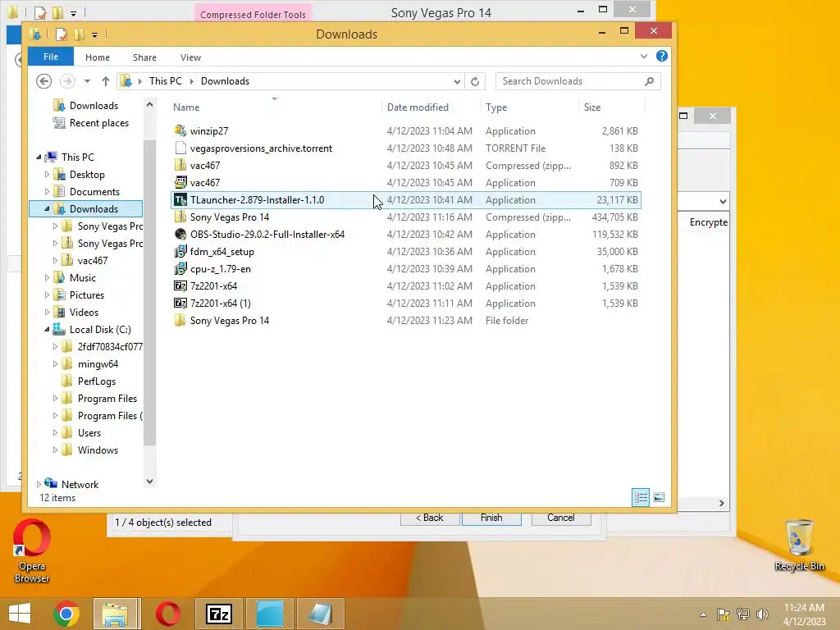Collapse the Downloads tree node
The image size is (840, 630).
coord(47,209)
